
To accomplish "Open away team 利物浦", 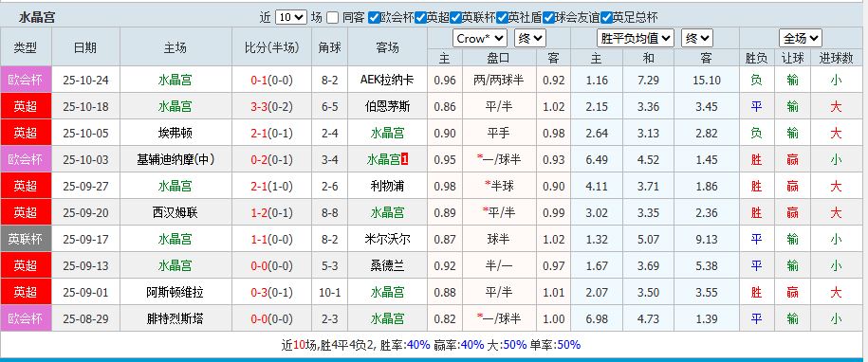I will coord(387,187).
